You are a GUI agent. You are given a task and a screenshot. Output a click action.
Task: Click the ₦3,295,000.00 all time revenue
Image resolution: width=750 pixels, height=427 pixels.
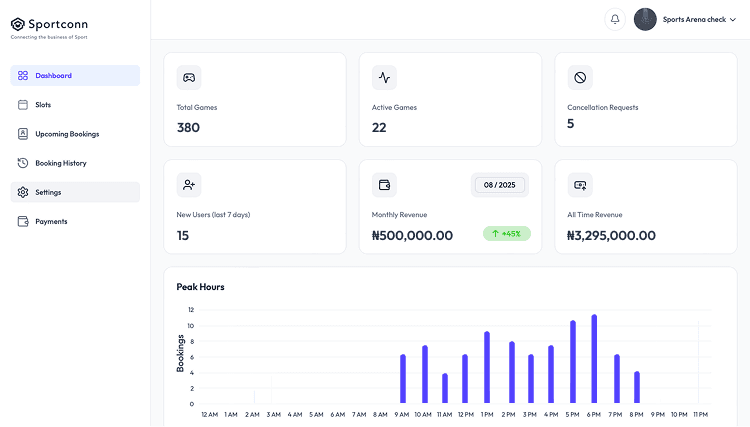point(611,235)
